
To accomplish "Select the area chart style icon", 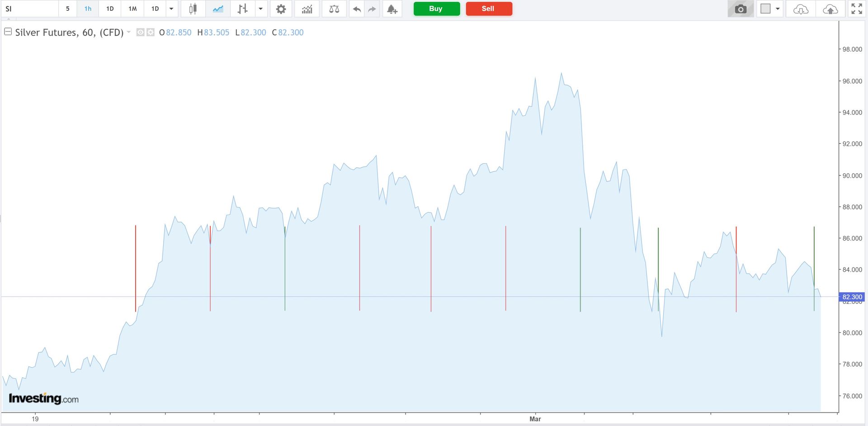I will 218,9.
